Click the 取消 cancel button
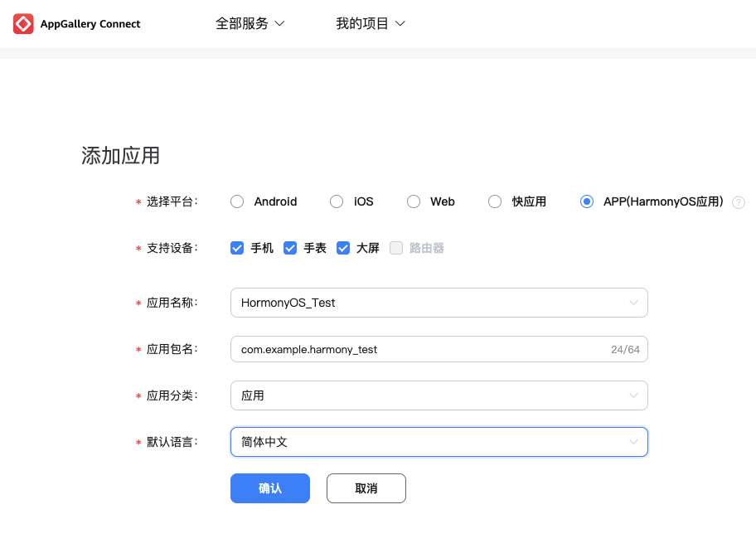 coord(366,488)
